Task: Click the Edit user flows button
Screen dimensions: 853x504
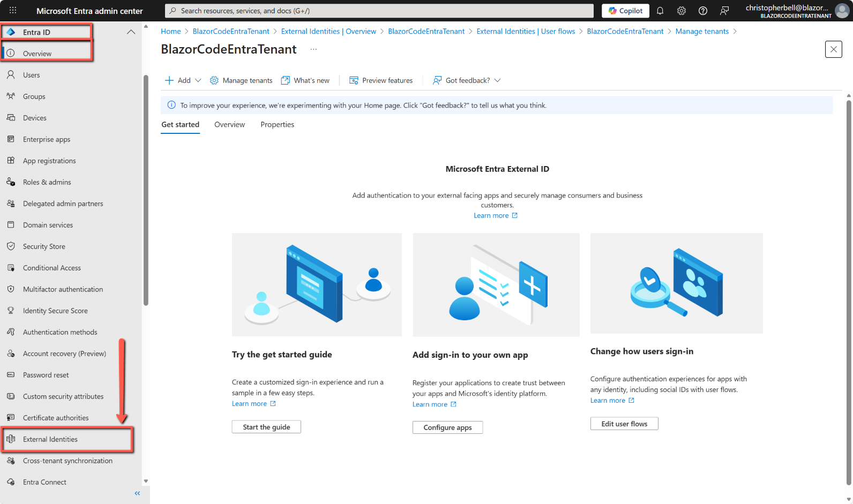Action: click(x=624, y=424)
